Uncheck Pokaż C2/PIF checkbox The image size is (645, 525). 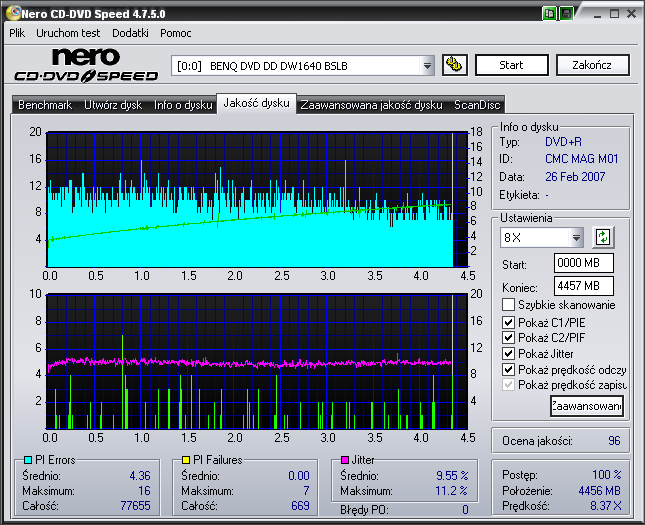pos(508,338)
